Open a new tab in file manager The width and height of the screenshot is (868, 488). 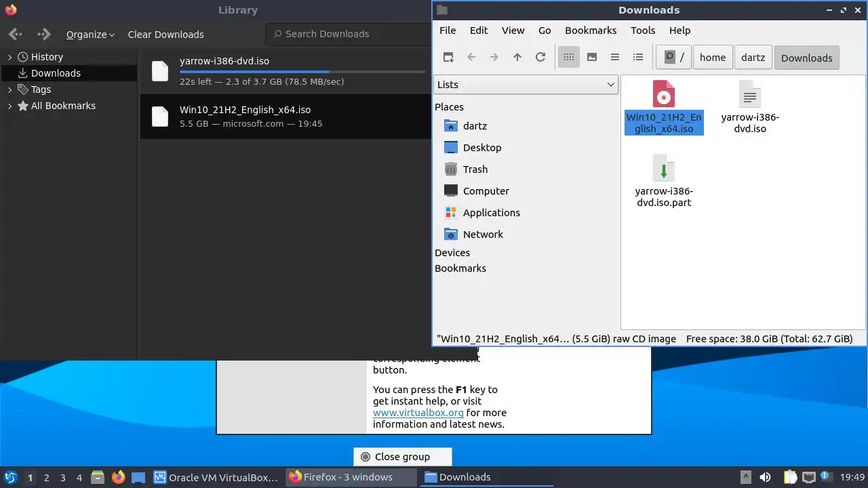448,58
